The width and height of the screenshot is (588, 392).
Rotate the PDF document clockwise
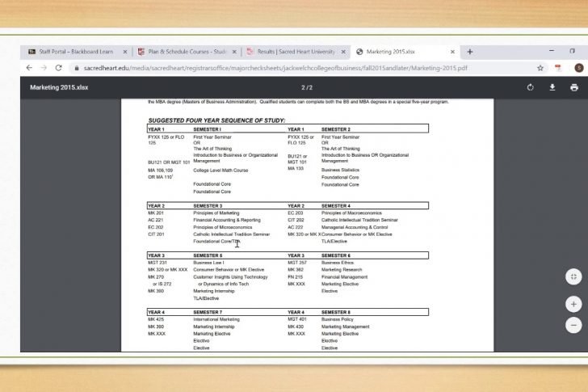click(x=531, y=87)
